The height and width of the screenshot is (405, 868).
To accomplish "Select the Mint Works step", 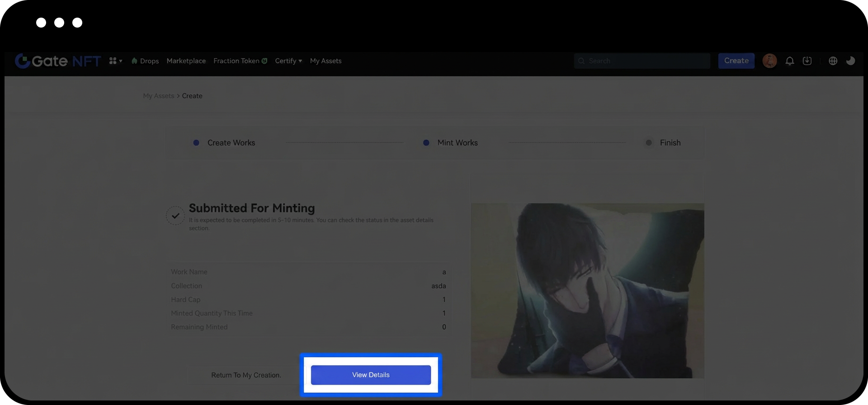I will (457, 143).
